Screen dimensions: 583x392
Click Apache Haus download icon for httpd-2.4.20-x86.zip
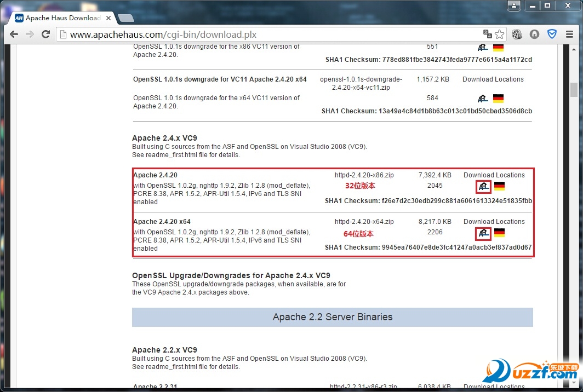(x=483, y=186)
